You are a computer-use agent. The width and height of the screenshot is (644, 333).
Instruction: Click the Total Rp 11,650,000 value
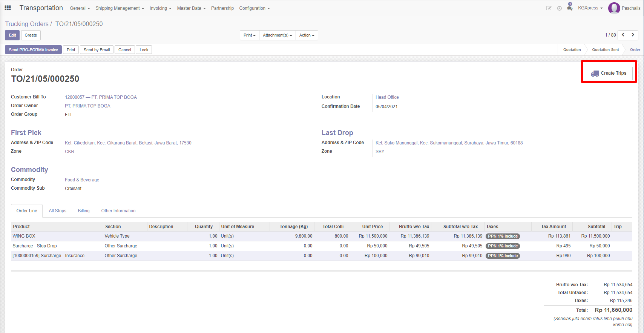613,310
